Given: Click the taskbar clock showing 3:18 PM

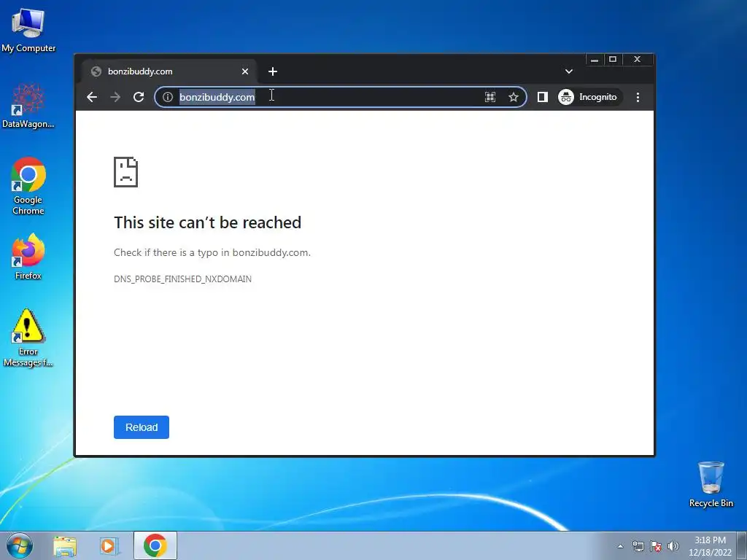Looking at the screenshot, I should 710,545.
